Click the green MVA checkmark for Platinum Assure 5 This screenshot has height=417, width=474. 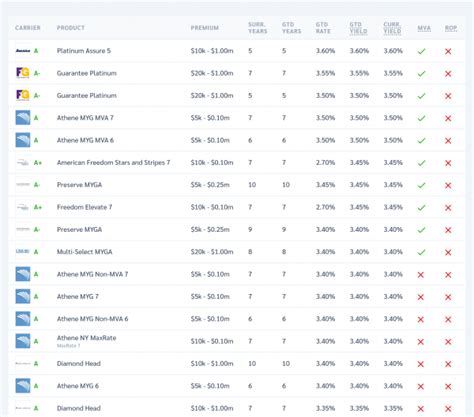421,51
